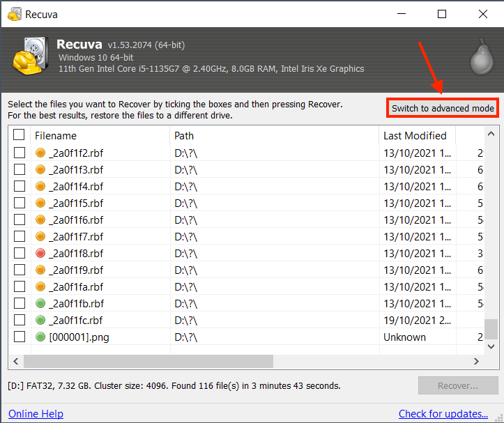Screen dimensions: 504x423
Task: Click orange status dot of _2a0f1fa.rbf
Action: tap(40, 286)
